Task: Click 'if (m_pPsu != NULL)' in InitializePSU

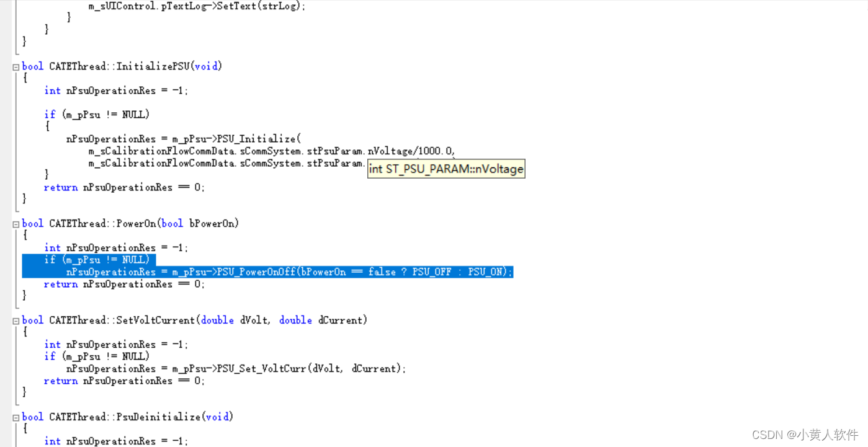Action: point(97,115)
